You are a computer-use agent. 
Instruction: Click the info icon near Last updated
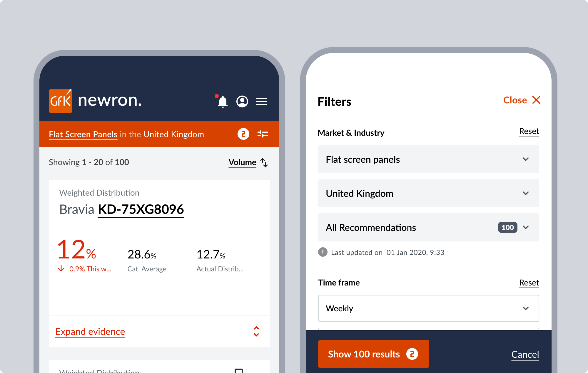click(323, 252)
